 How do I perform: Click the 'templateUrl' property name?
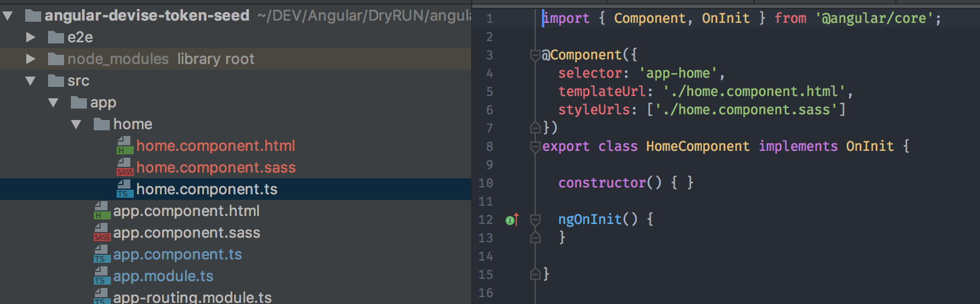602,91
